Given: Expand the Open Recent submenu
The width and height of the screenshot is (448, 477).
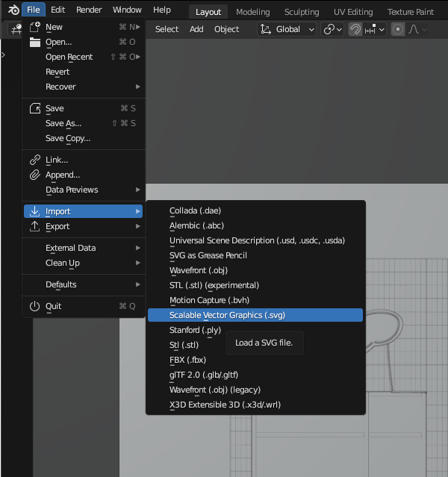Looking at the screenshot, I should click(x=83, y=57).
